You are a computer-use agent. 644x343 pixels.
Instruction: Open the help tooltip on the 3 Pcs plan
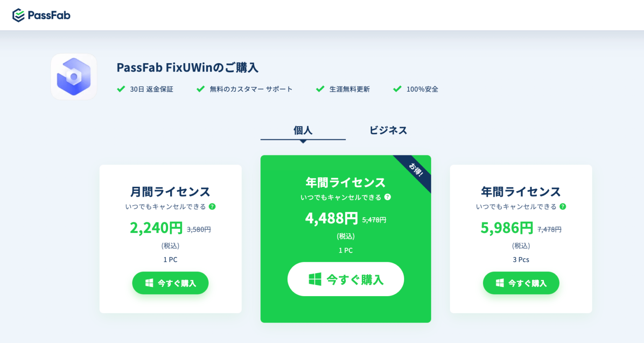click(x=563, y=206)
